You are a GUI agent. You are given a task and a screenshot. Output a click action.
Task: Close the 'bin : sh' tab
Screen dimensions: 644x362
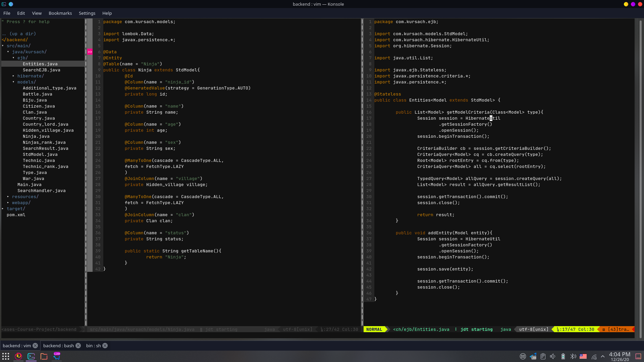click(x=105, y=346)
